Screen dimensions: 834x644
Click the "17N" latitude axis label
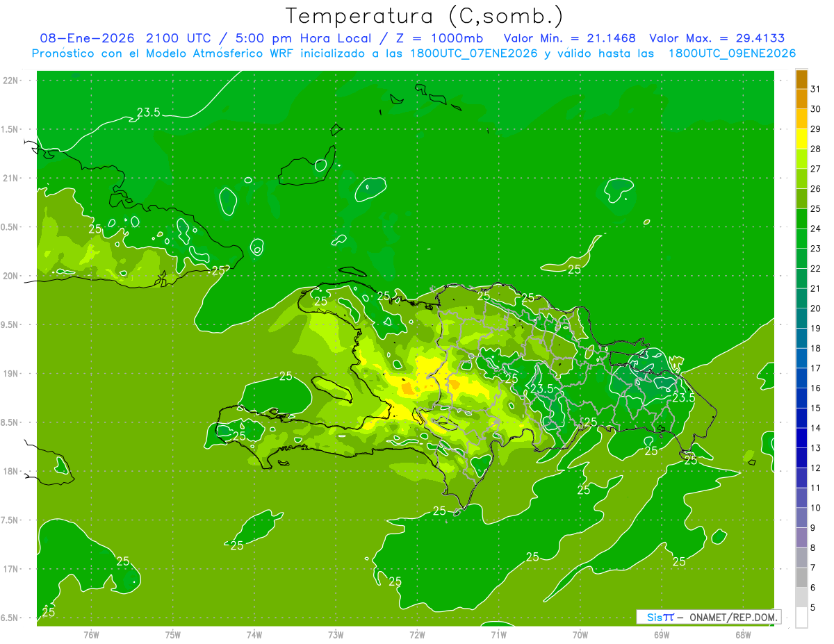point(10,569)
